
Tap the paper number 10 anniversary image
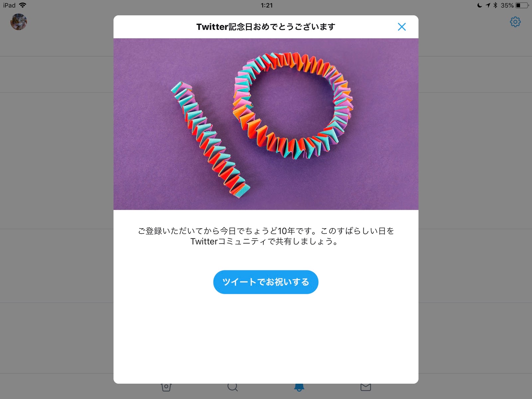pos(266,124)
